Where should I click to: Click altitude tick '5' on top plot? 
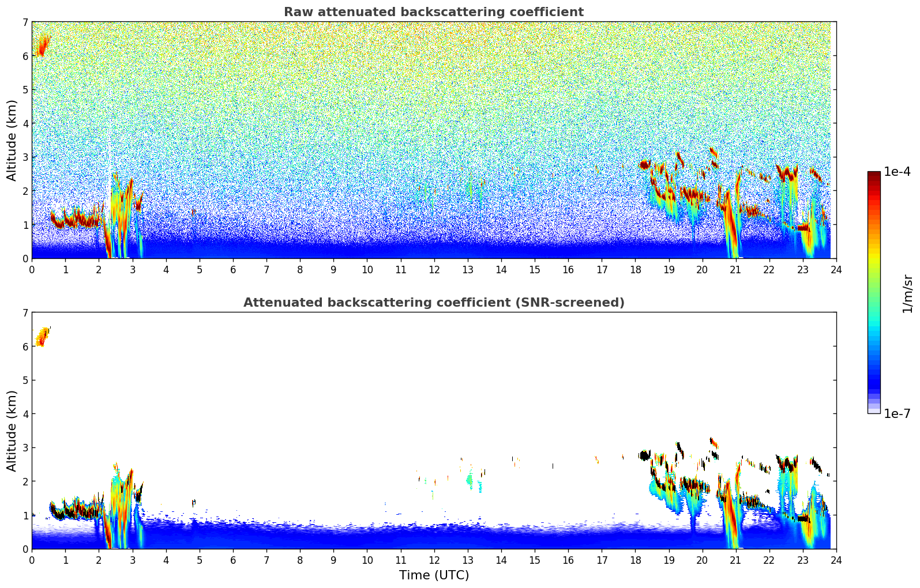25,90
